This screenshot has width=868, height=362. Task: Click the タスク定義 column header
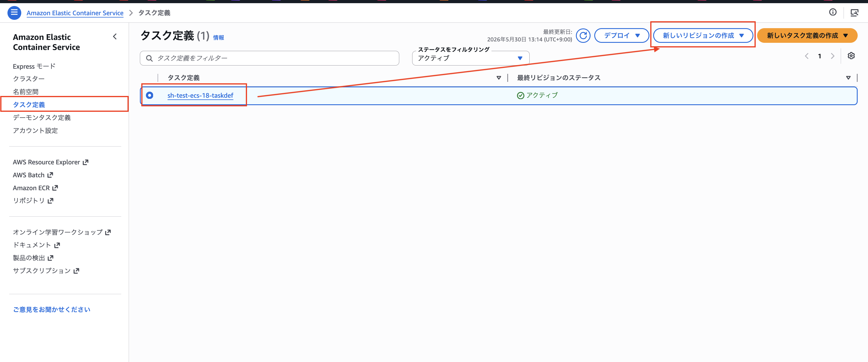(184, 78)
